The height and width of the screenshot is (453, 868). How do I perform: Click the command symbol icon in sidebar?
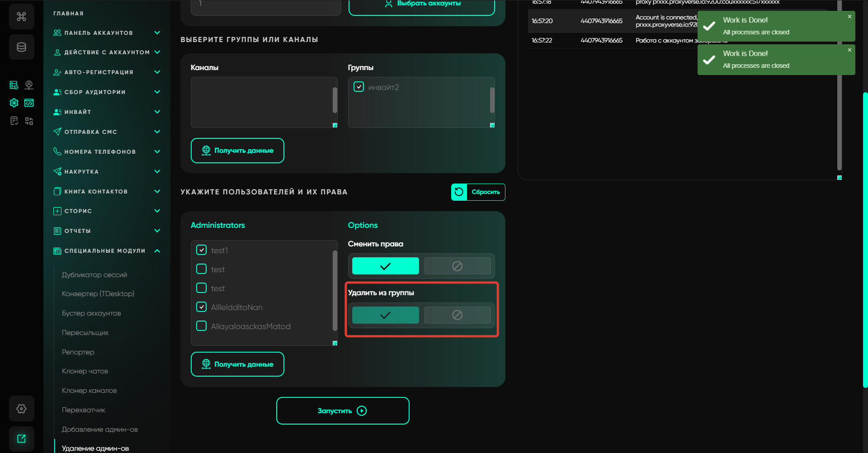click(21, 17)
